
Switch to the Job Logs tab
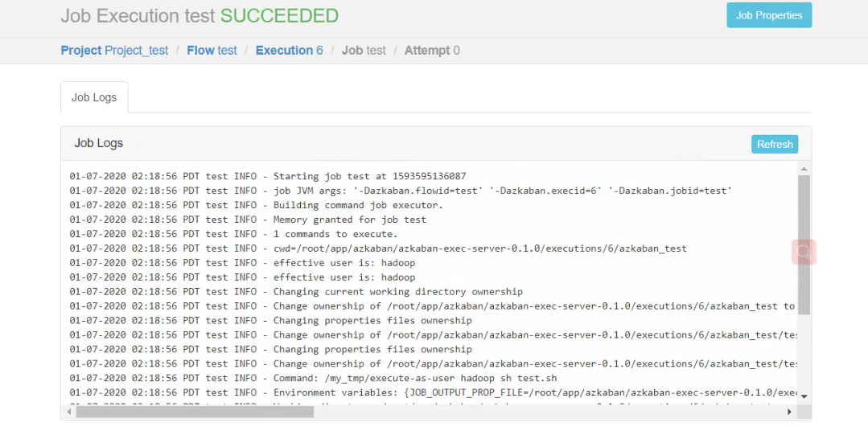coord(94,97)
